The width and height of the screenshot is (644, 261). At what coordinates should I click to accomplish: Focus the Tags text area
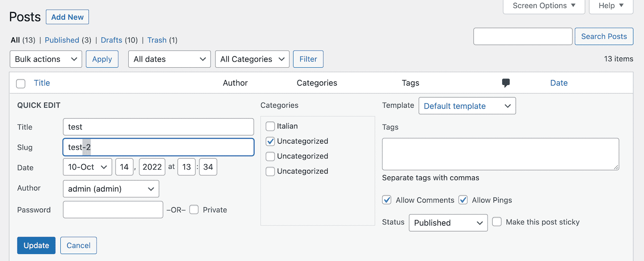[500, 154]
